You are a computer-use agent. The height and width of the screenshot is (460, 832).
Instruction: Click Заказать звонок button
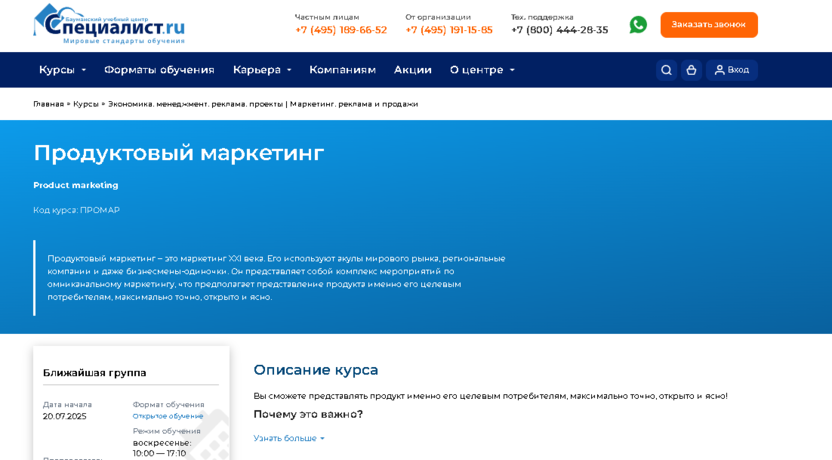709,24
